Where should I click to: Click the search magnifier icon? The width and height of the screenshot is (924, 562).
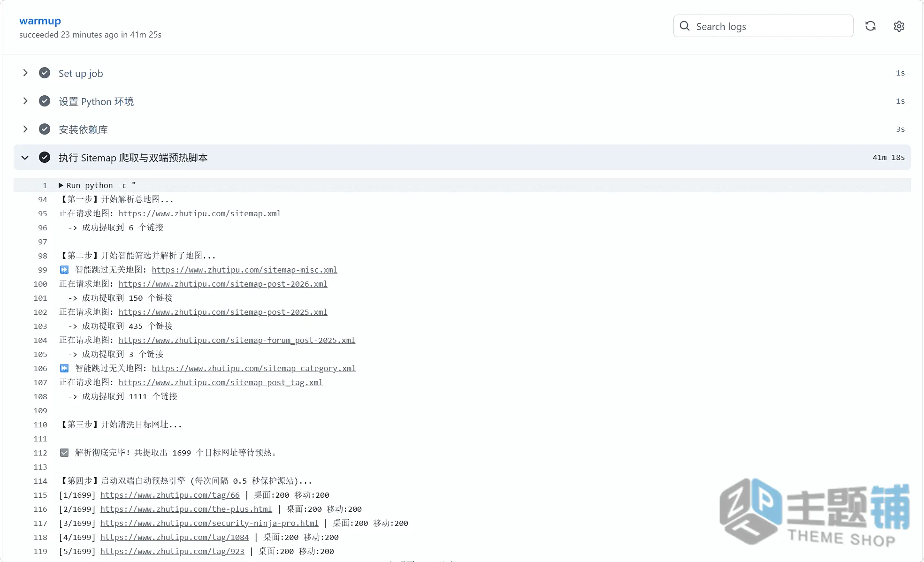click(x=685, y=26)
